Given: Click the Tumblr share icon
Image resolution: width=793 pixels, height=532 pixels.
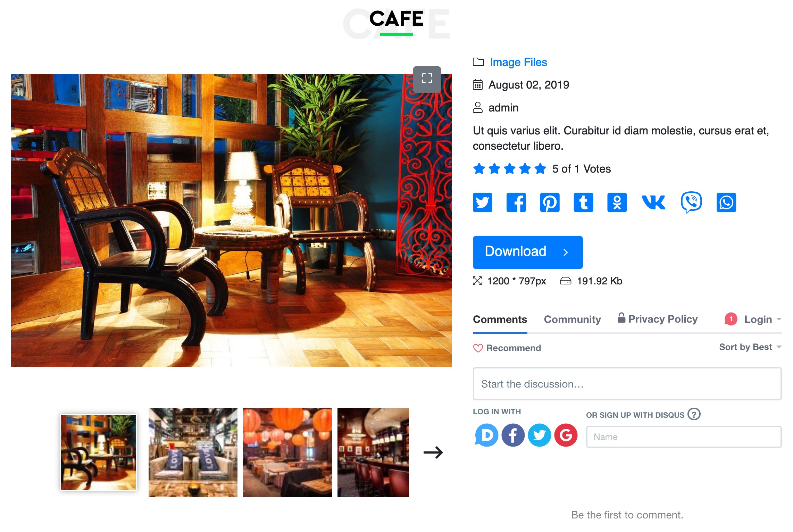Looking at the screenshot, I should click(x=583, y=202).
